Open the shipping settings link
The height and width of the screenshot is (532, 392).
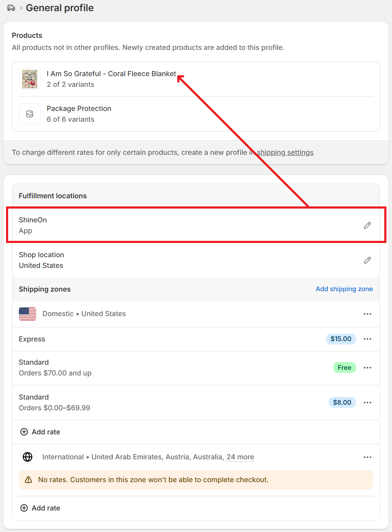[285, 152]
